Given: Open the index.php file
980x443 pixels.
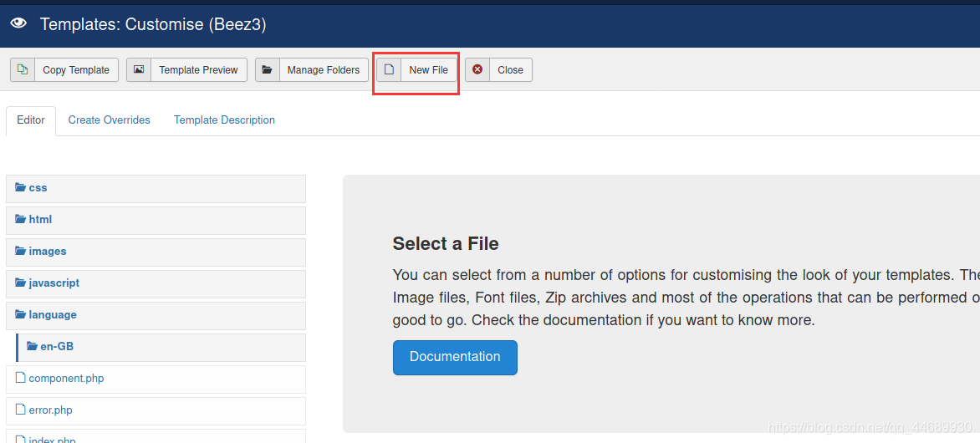Looking at the screenshot, I should pyautogui.click(x=52, y=440).
